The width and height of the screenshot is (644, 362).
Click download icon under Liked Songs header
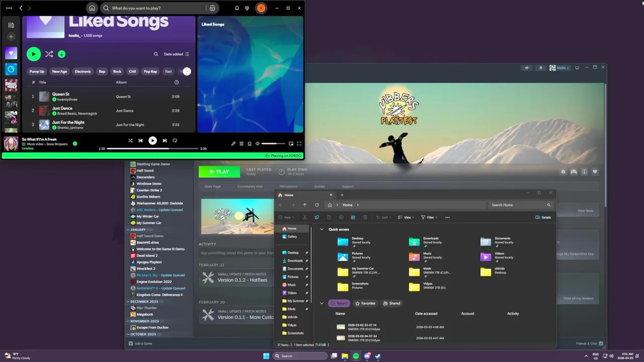click(61, 54)
